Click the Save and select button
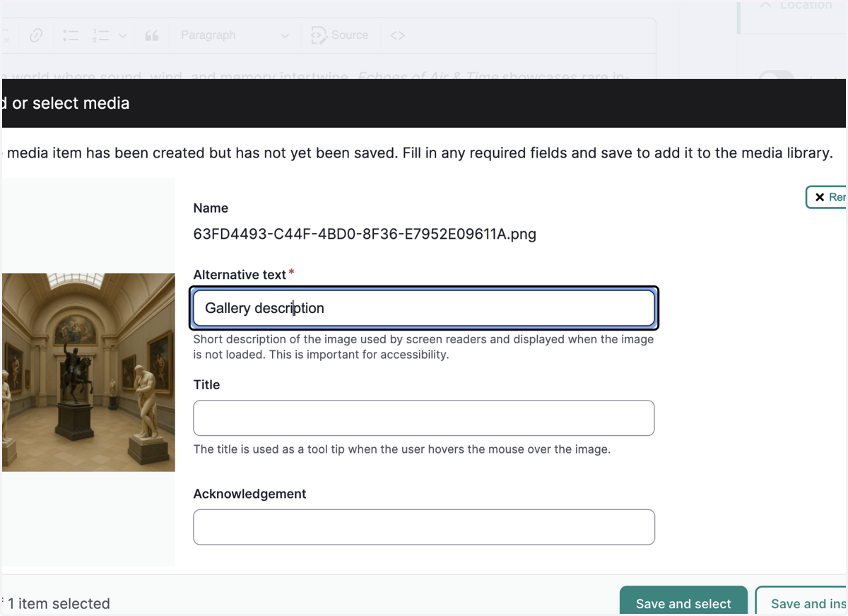 tap(683, 602)
